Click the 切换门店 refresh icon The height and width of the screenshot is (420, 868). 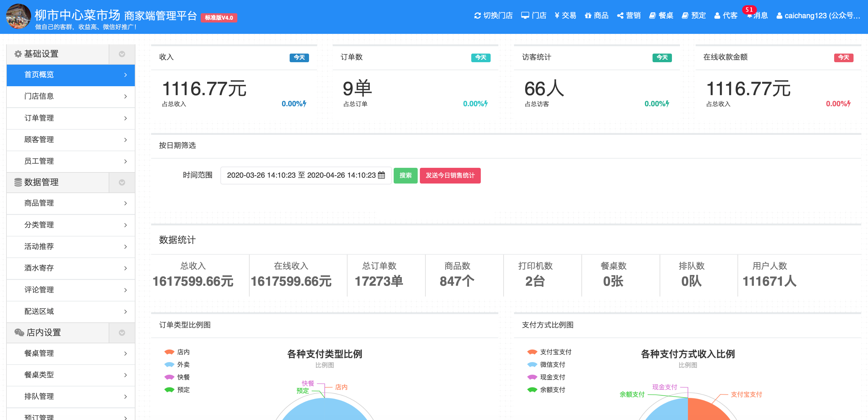pos(477,15)
